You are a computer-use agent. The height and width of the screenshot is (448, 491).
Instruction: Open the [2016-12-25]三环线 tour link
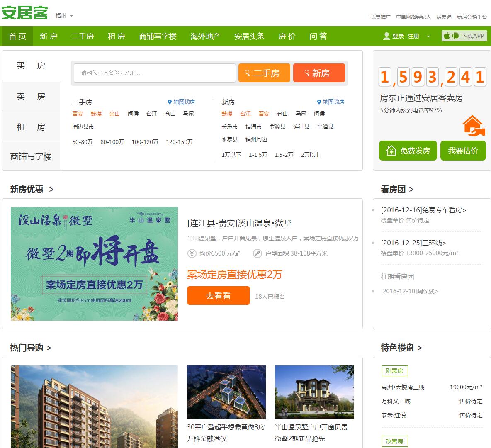(413, 243)
